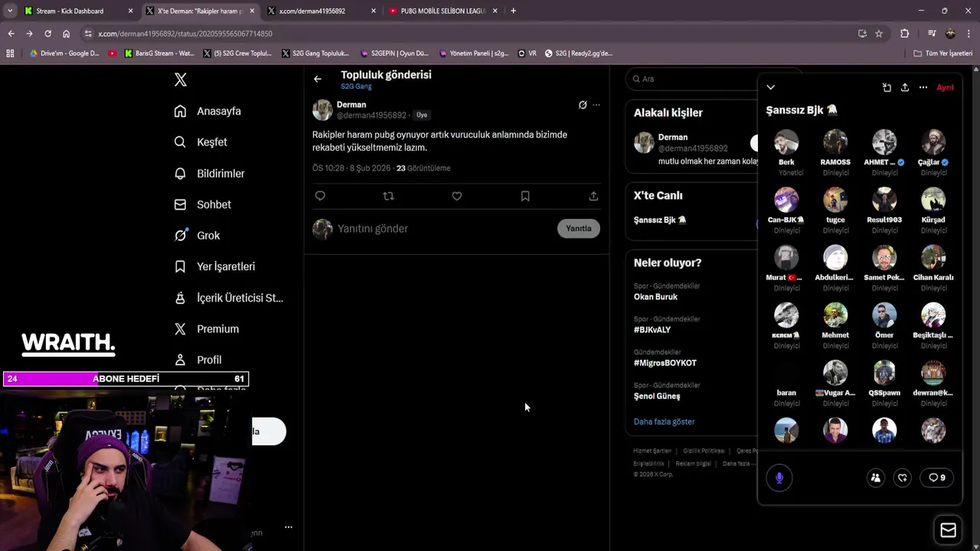980x551 pixels.
Task: Open S2G Gang community link
Action: tap(356, 86)
